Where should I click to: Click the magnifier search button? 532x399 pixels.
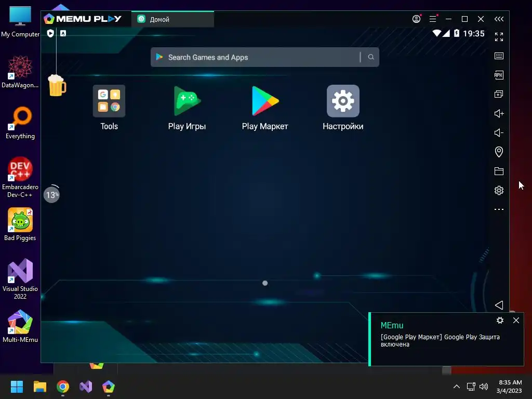pyautogui.click(x=371, y=57)
